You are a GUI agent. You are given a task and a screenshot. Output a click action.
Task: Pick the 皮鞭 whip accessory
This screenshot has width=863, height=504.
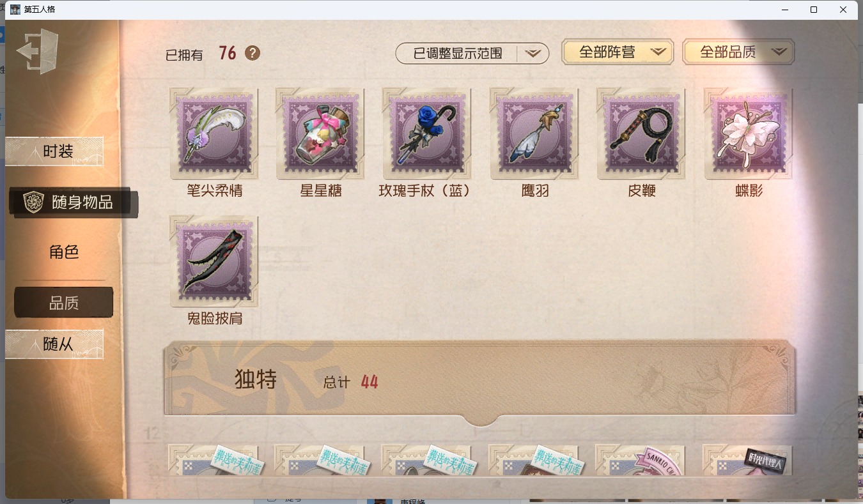coord(641,134)
